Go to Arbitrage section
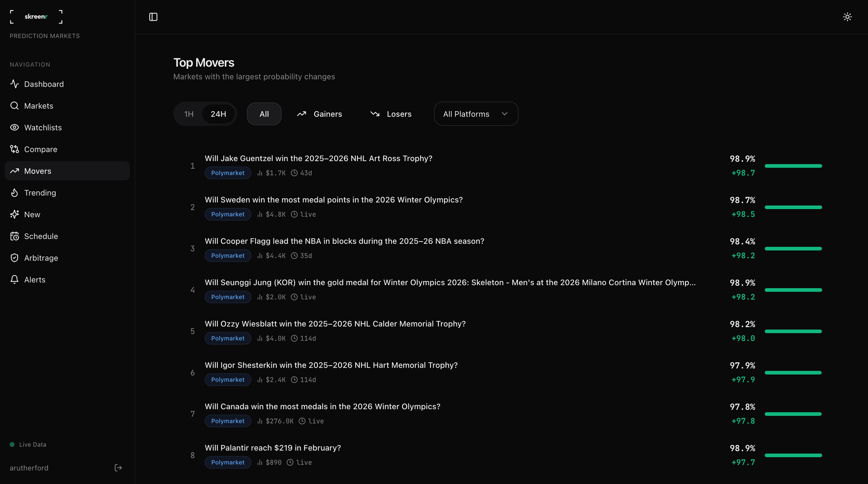 coord(67,258)
